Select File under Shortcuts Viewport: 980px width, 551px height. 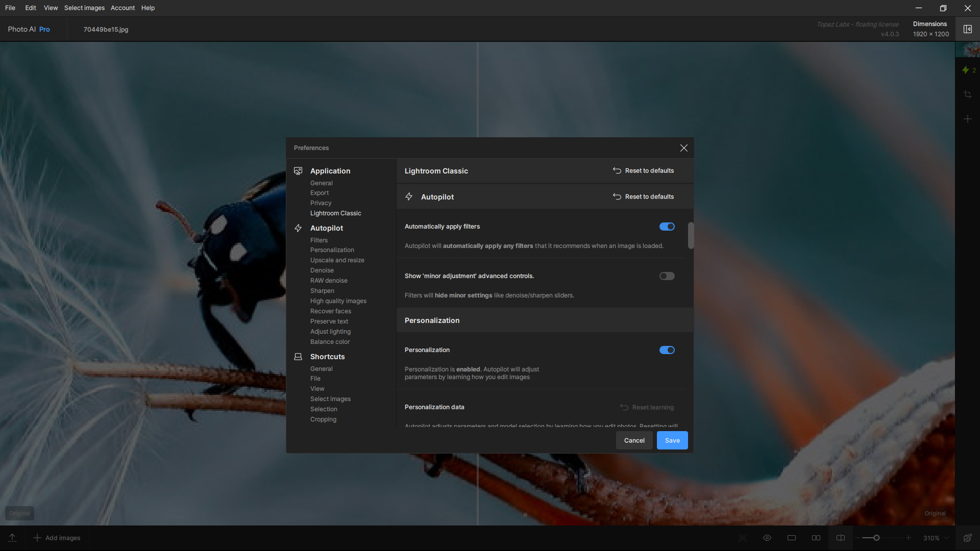(x=315, y=378)
